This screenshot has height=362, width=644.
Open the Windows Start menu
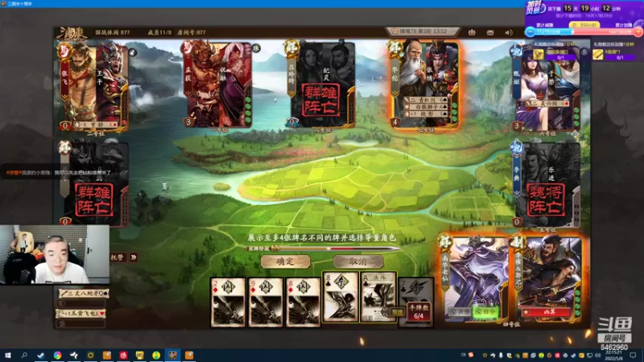(x=7, y=355)
